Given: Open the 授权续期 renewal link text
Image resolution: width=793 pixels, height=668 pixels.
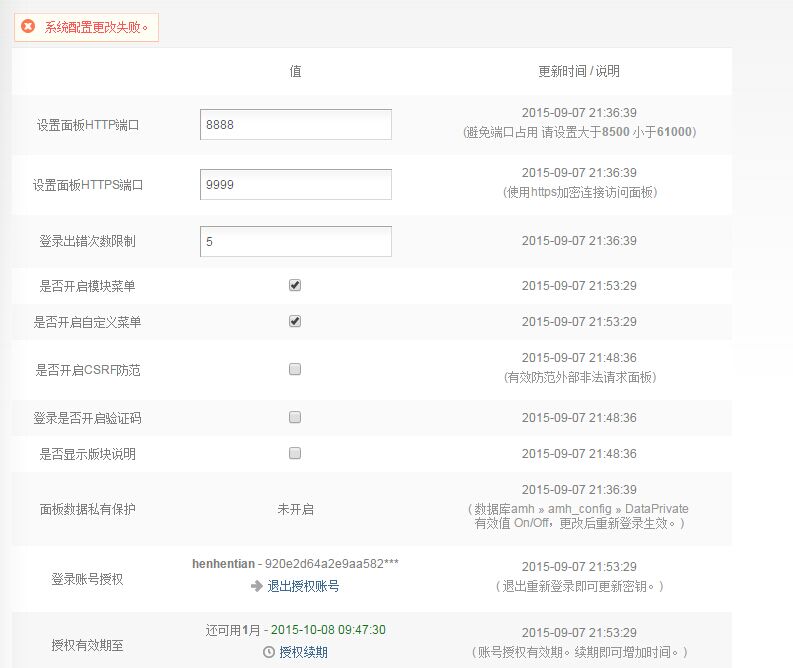Looking at the screenshot, I should tap(303, 652).
